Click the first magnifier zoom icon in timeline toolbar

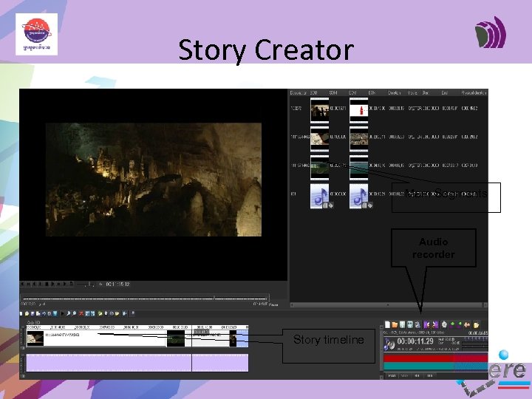68,313
